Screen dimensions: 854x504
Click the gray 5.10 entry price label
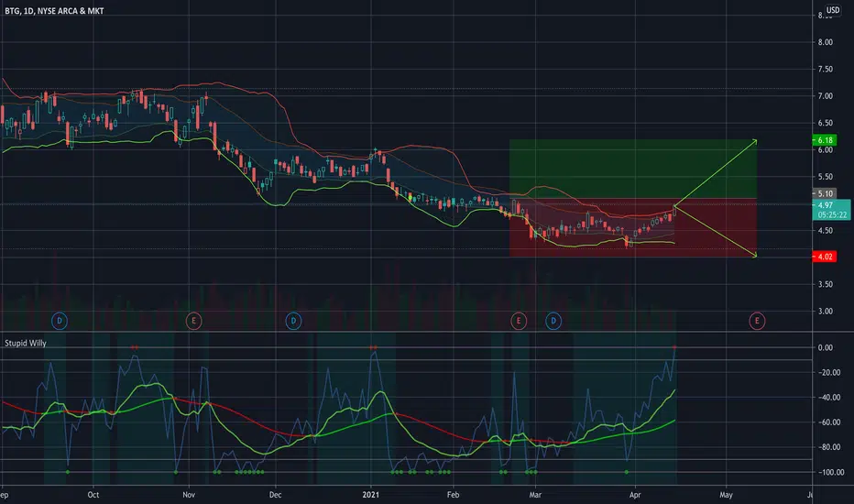[x=825, y=193]
